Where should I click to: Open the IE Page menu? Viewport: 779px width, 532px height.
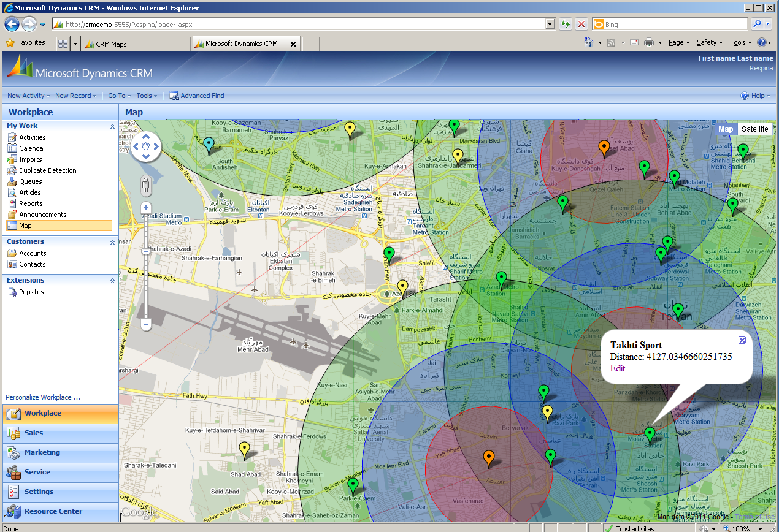click(679, 43)
